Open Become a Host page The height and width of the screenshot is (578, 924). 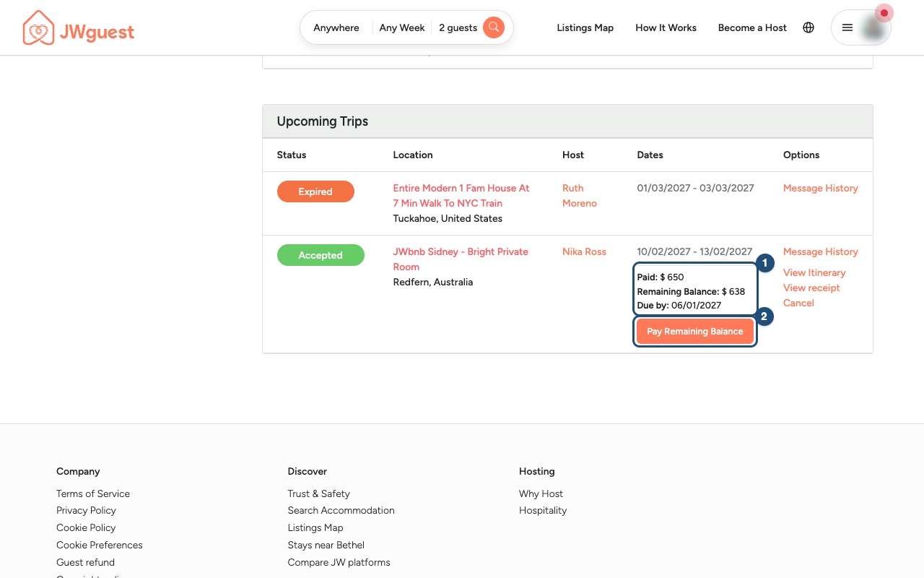point(752,27)
